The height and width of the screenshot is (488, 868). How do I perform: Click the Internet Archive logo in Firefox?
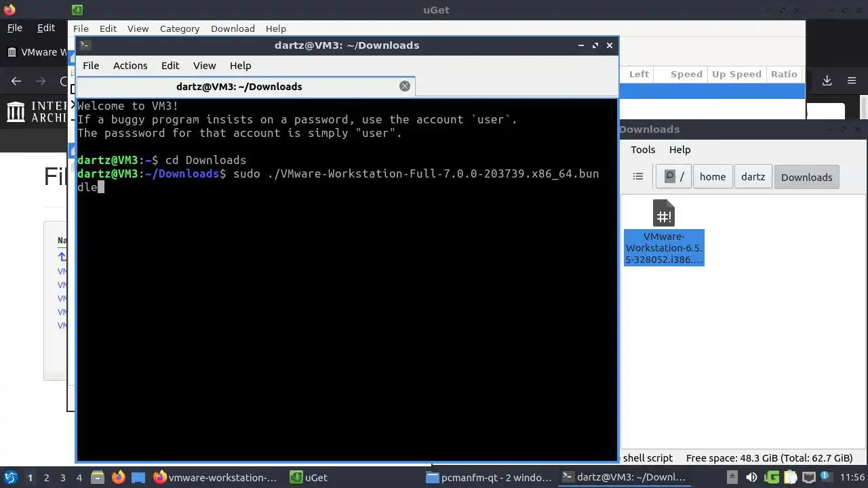37,112
